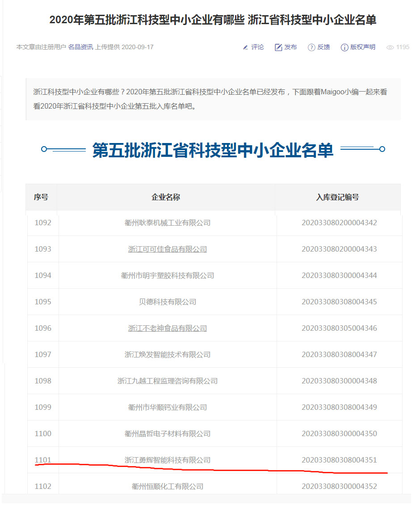The image size is (420, 530).
Task: Click sequence number 1099 in the table
Action: (43, 407)
